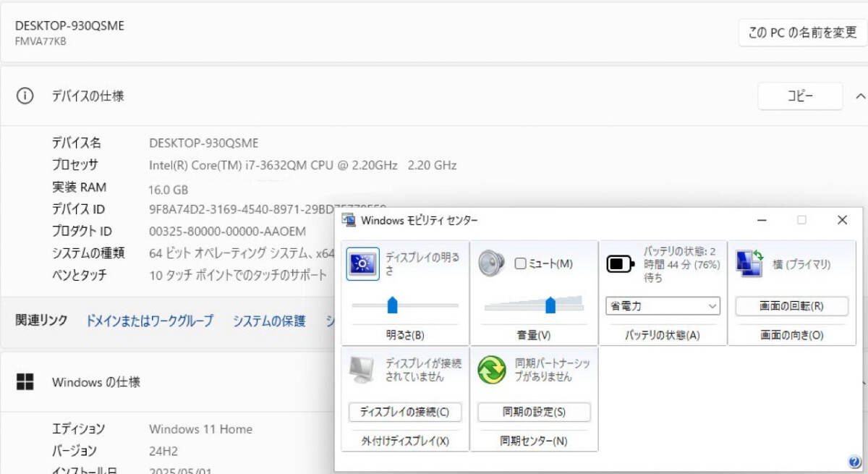Click the ペンとタッチ field label

tap(79, 275)
